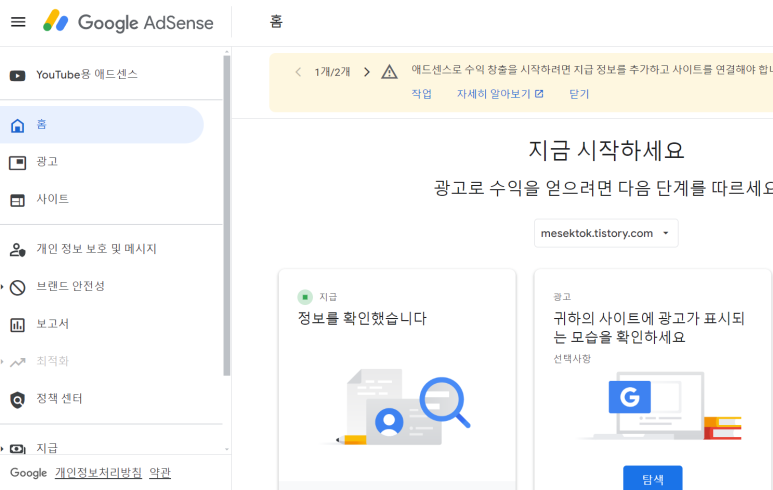The width and height of the screenshot is (773, 490).
Task: Click the blue 탐색 button
Action: click(x=653, y=478)
